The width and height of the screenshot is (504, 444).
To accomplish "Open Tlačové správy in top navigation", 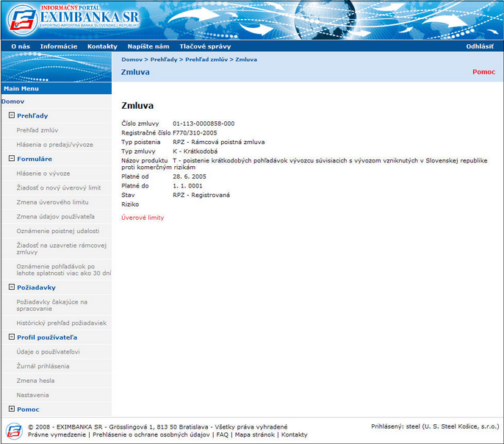I will (x=205, y=46).
